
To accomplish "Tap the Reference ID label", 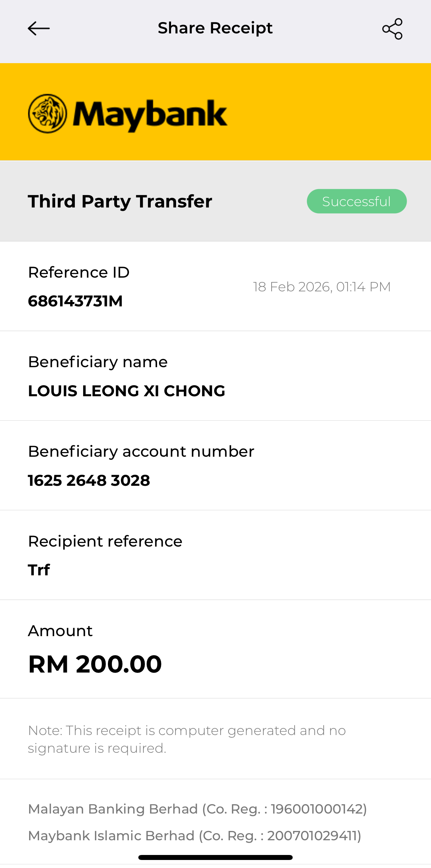I will (79, 272).
